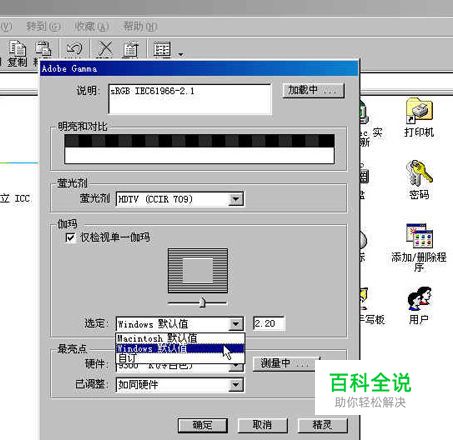
Task: Click in the description (说明) text field
Action: click(190, 99)
